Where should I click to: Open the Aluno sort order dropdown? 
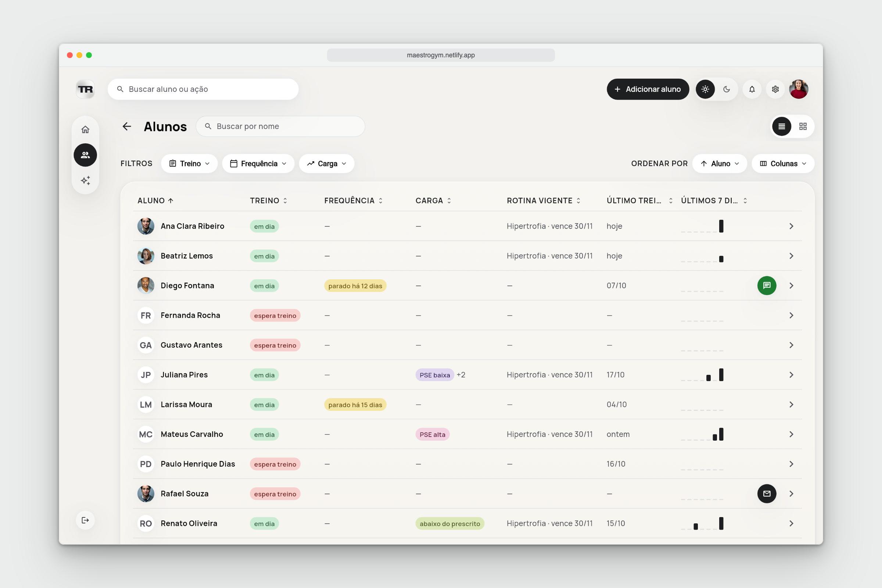720,164
